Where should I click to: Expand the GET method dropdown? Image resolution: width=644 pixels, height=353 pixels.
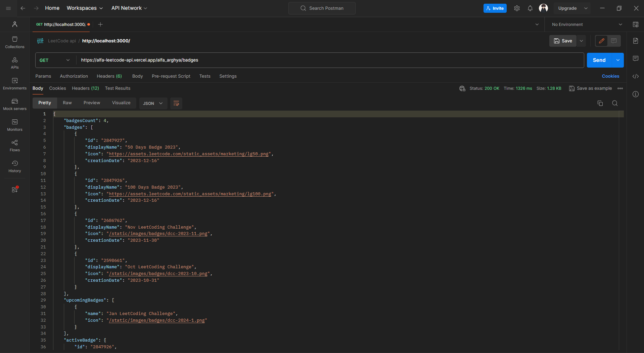click(x=55, y=60)
